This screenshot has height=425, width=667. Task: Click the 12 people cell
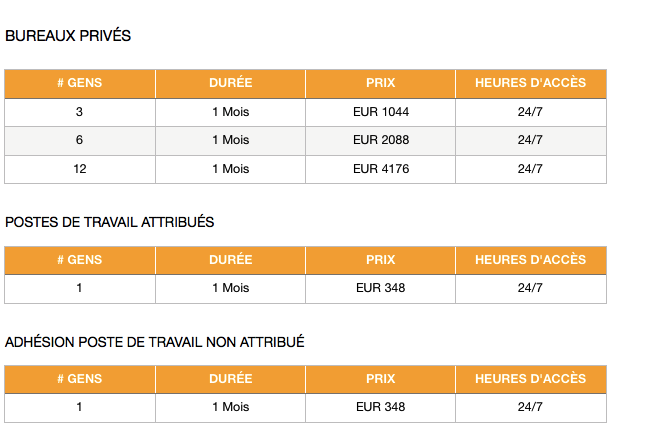(80, 169)
